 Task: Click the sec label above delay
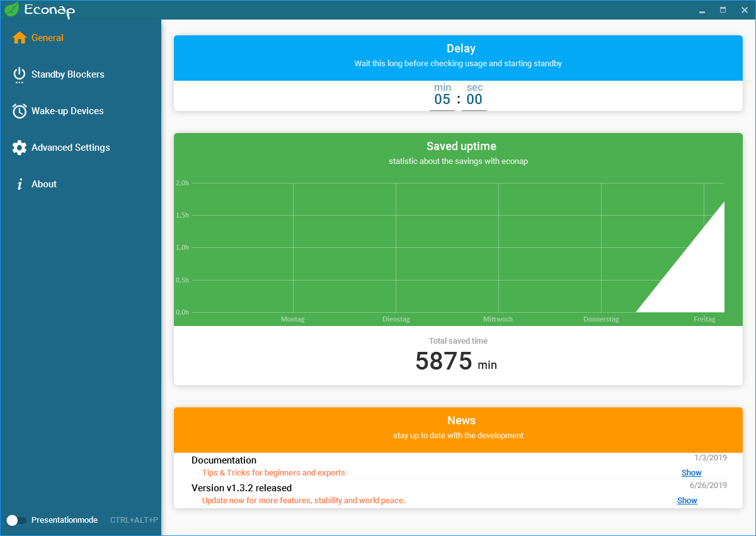point(474,87)
